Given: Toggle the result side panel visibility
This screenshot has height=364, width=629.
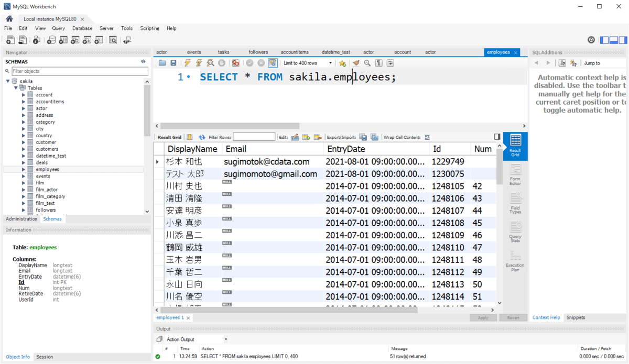Looking at the screenshot, I should [x=497, y=137].
